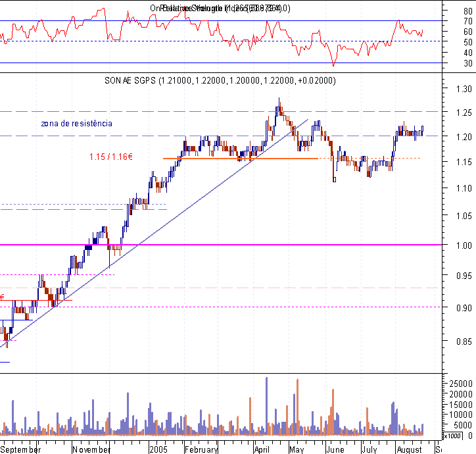Click the September month label
476x454 pixels.
[20, 449]
